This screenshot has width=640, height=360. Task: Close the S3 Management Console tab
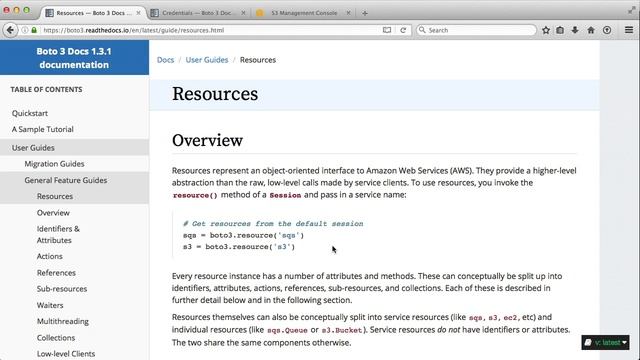click(x=348, y=13)
